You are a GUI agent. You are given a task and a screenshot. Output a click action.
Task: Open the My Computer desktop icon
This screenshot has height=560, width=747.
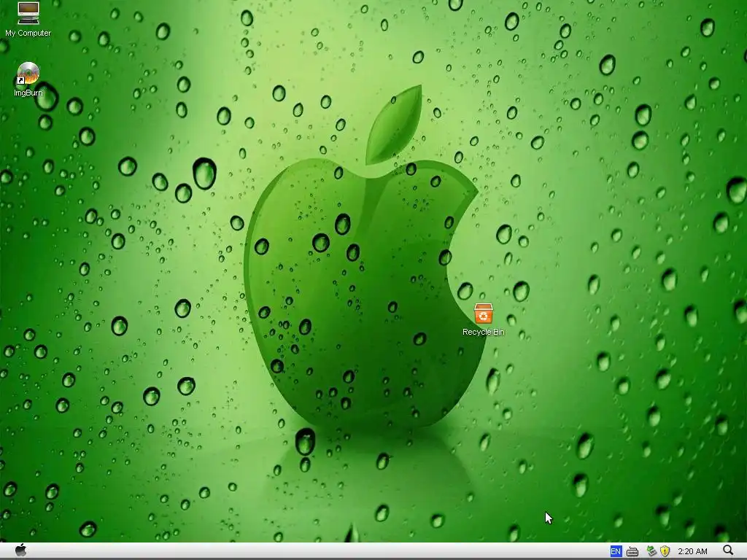coord(28,13)
